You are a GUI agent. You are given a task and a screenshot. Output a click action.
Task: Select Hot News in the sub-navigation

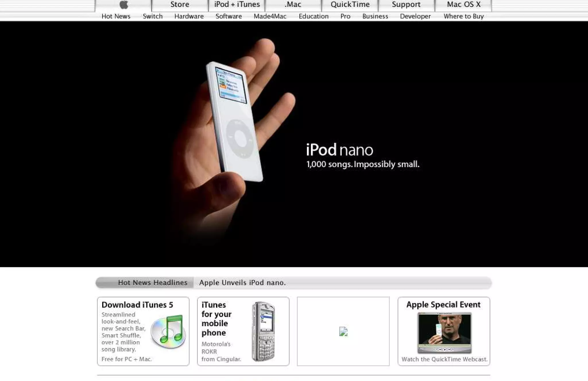point(116,16)
